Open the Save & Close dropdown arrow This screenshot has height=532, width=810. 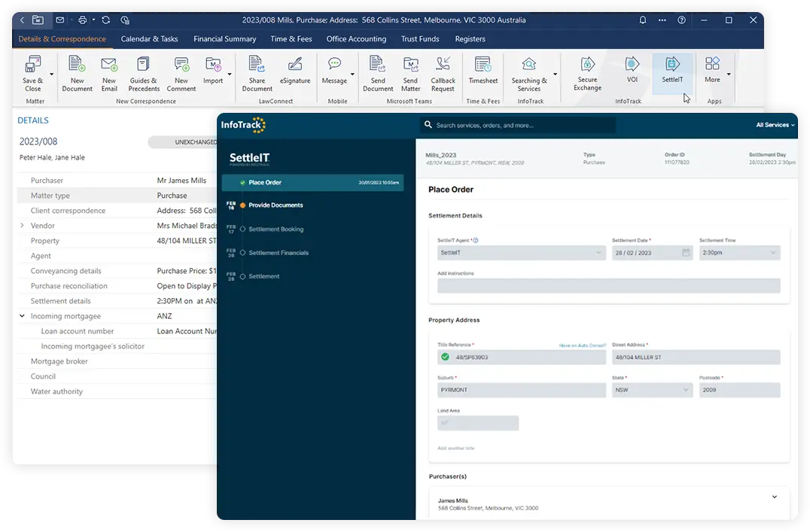point(51,74)
